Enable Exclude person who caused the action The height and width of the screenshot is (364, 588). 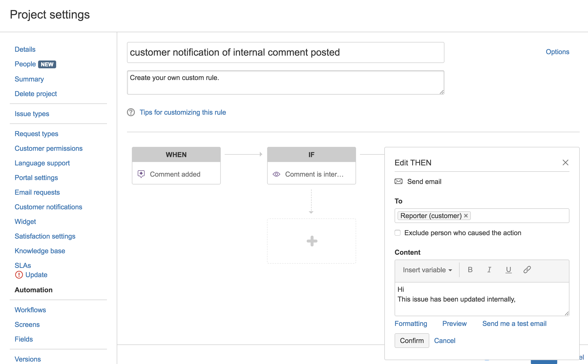pos(397,233)
